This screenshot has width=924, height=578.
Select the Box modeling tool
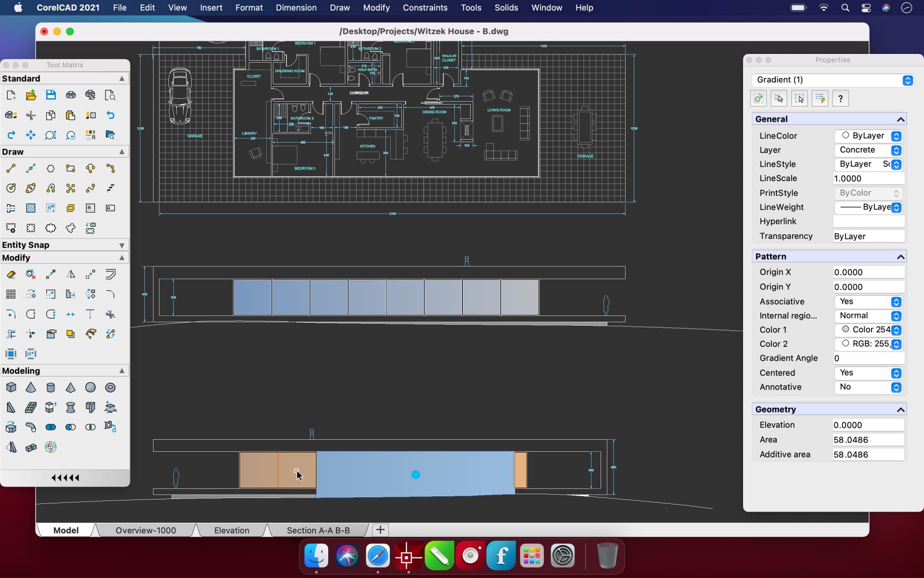tap(11, 387)
